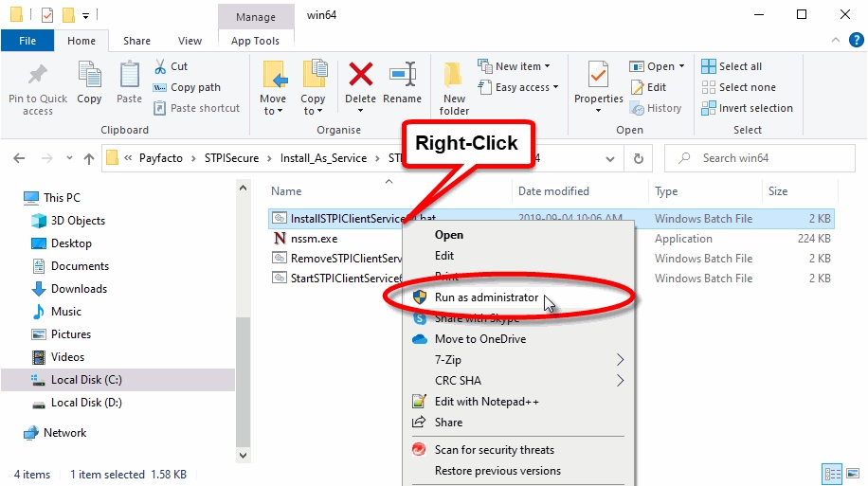Expand the 7-Zip submenu
Screen dimensions: 868x486
(621, 360)
